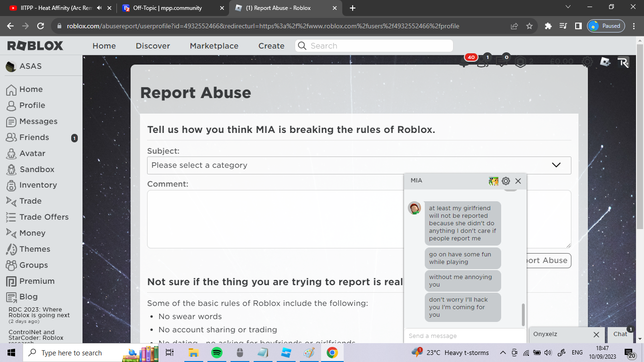The width and height of the screenshot is (644, 362).
Task: Open Chrome three-dot menu
Action: coord(634,26)
